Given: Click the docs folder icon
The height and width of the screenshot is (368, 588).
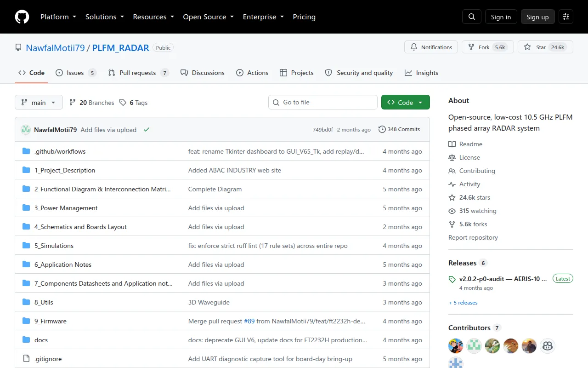Looking at the screenshot, I should (26, 340).
